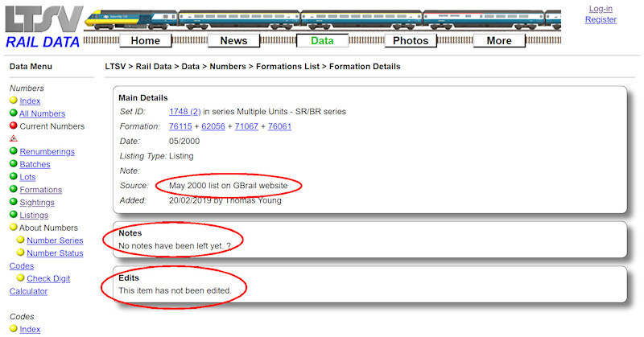Click the Main Details heading
Image resolution: width=644 pixels, height=337 pixels.
pyautogui.click(x=143, y=97)
